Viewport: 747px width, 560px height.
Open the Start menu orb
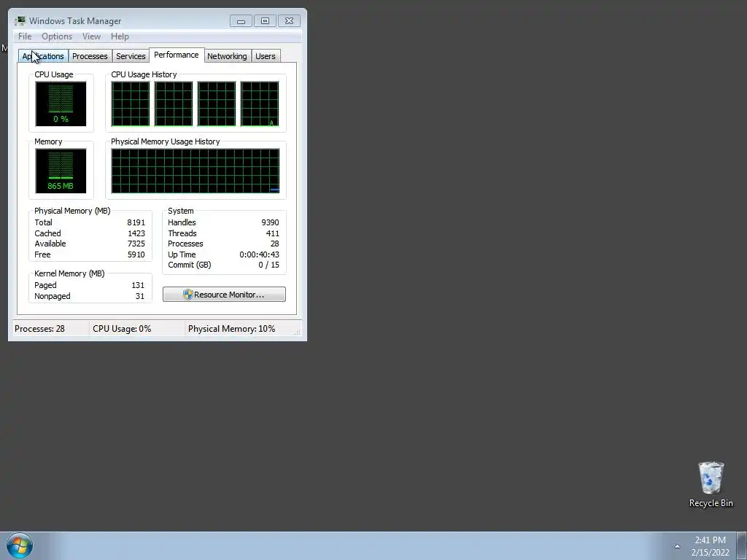tap(20, 545)
